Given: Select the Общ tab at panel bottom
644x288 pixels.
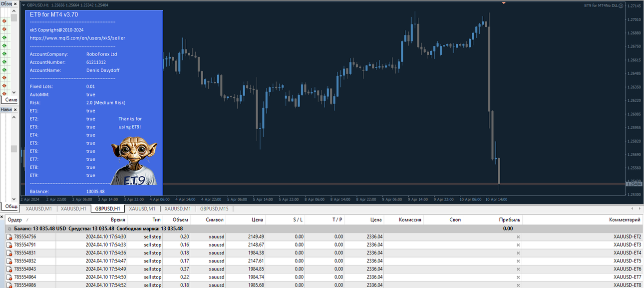Looking at the screenshot, I should tap(11, 206).
